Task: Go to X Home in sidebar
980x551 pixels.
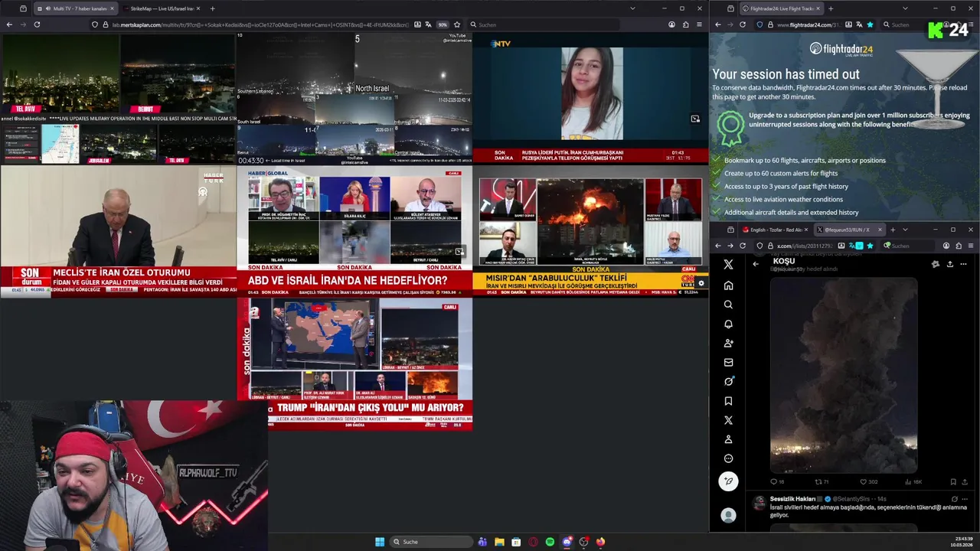Action: coord(728,285)
